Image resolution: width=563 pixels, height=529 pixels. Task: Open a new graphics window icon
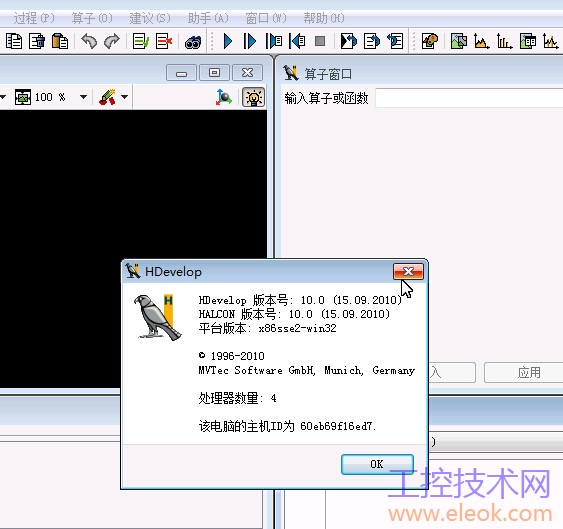(459, 41)
